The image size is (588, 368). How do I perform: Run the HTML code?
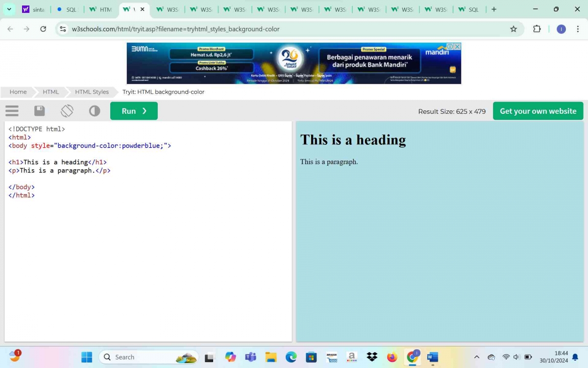click(134, 111)
